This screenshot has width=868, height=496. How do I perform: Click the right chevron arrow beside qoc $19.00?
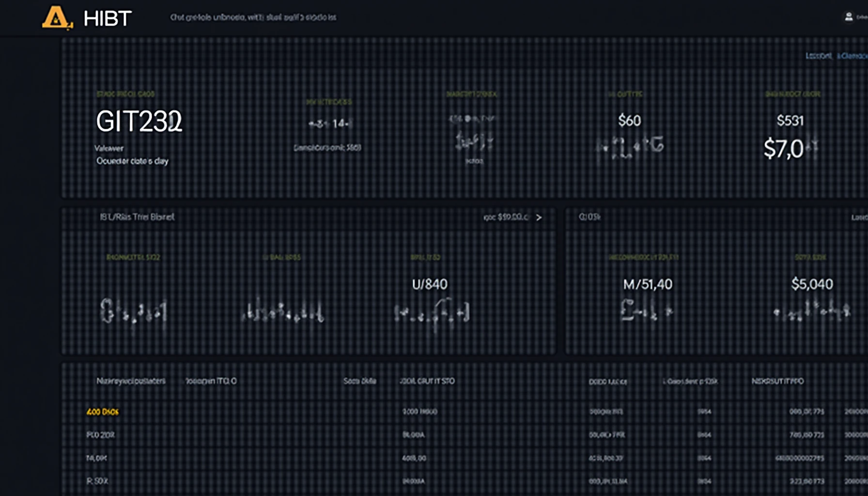[x=539, y=217]
